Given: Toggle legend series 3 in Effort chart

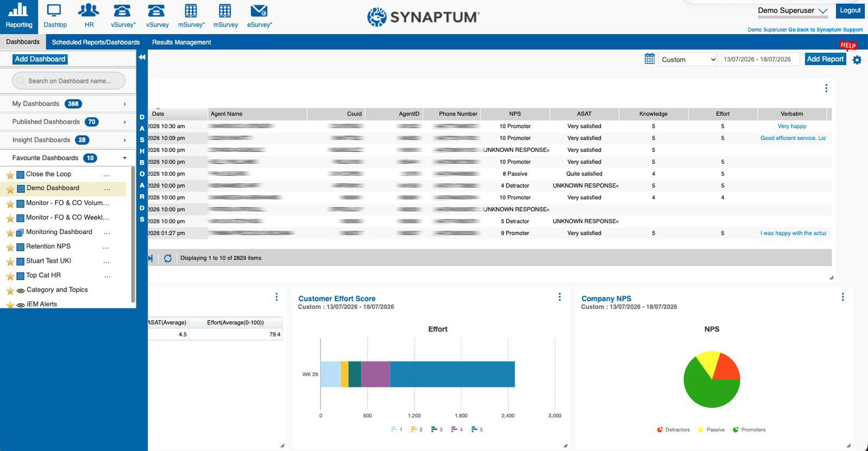Looking at the screenshot, I should [437, 429].
